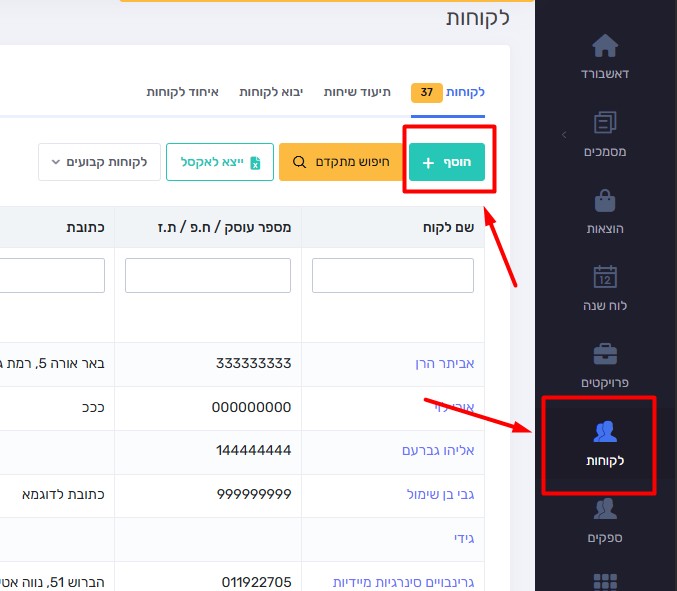This screenshot has height=591, width=677.
Task: Open the Expenses (הוצאות) bag icon
Action: pos(605,201)
